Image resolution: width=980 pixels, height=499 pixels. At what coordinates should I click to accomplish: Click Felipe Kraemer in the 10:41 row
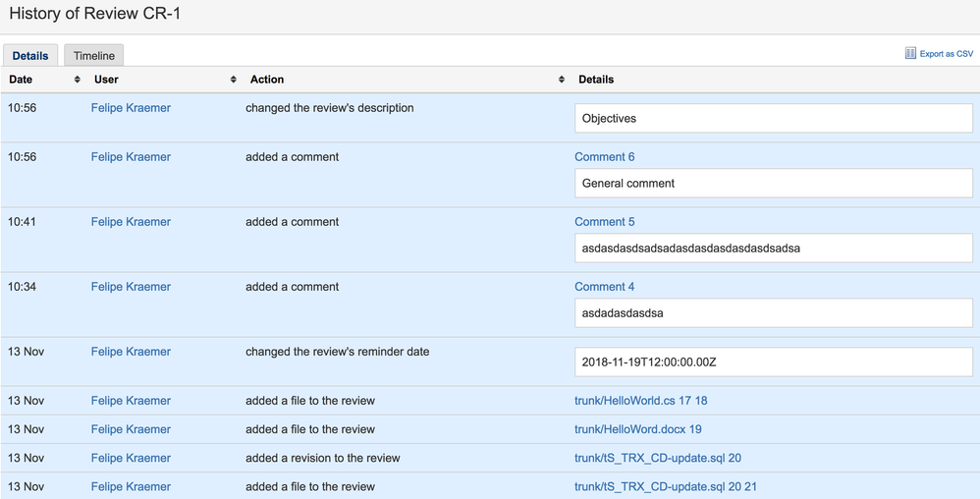[x=131, y=222]
